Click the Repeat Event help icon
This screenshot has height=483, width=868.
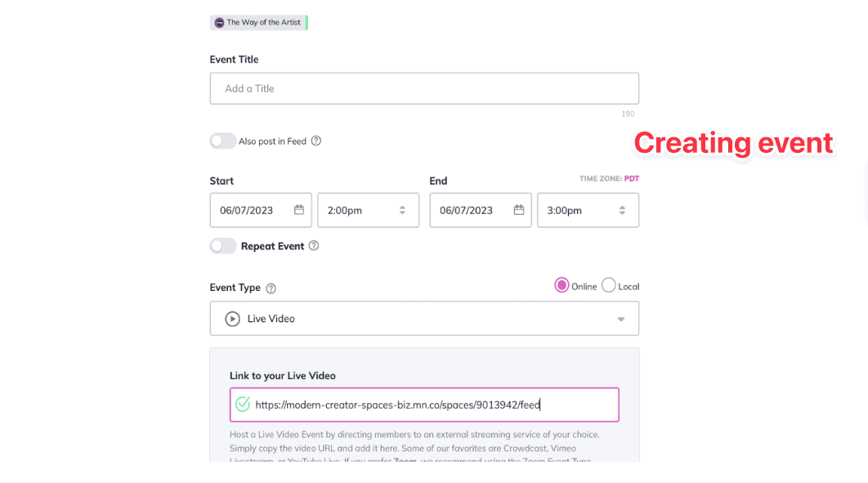point(314,246)
